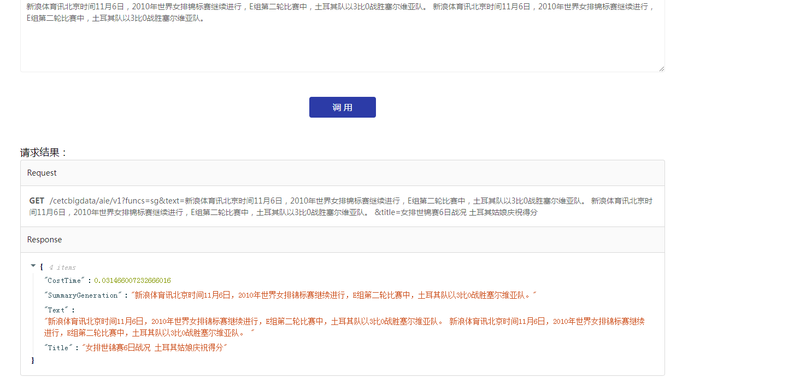Click the closing brace of JSON response
Screen dimensions: 800x389
(33, 360)
